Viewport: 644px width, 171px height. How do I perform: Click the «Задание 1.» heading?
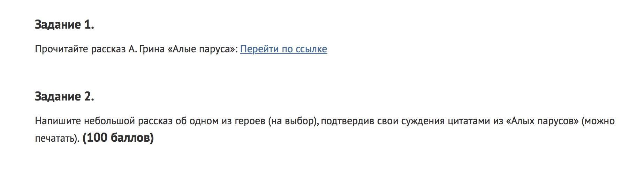pos(65,24)
